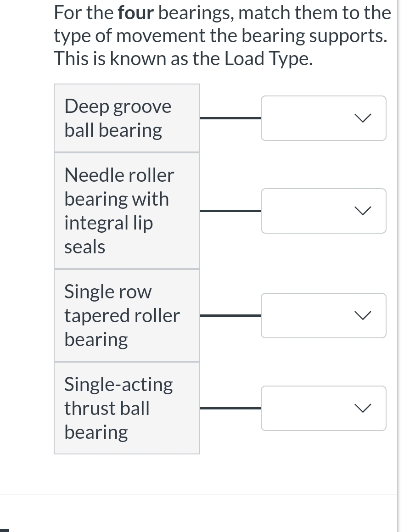Click the Single-acting thrust ball bearing tile

coord(127,408)
